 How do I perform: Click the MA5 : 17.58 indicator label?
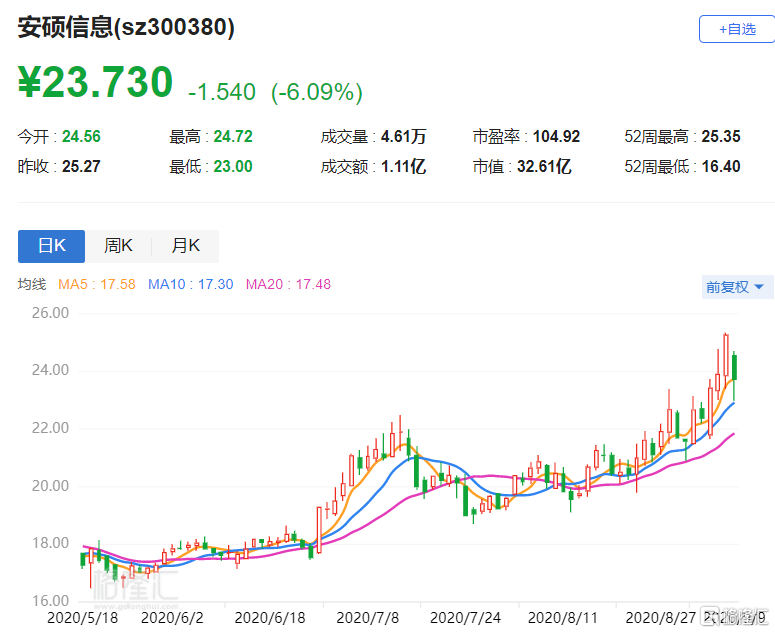coord(97,285)
